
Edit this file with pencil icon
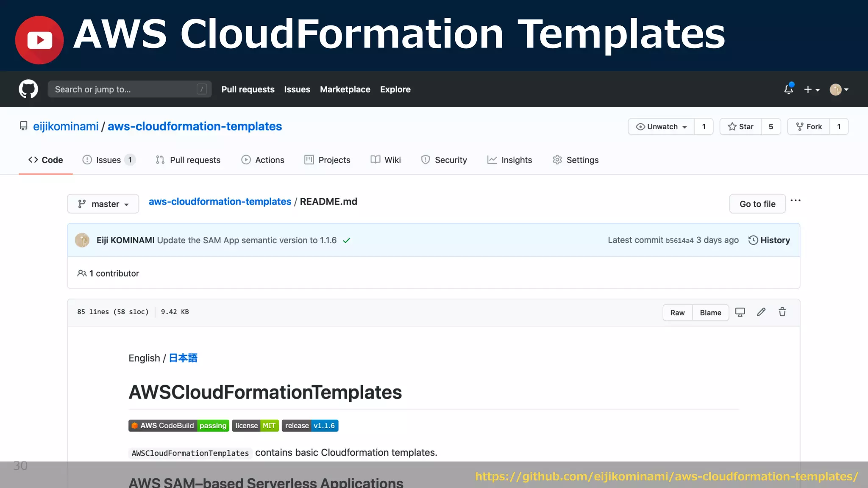[761, 312]
